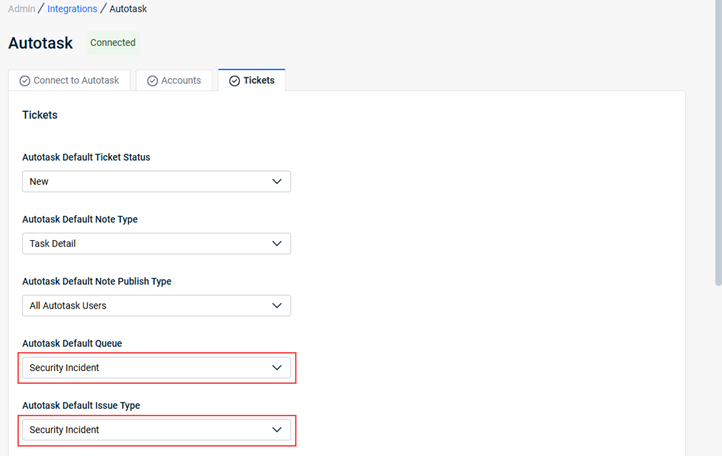This screenshot has width=722, height=456.
Task: Select the Tickets tab
Action: 252,80
